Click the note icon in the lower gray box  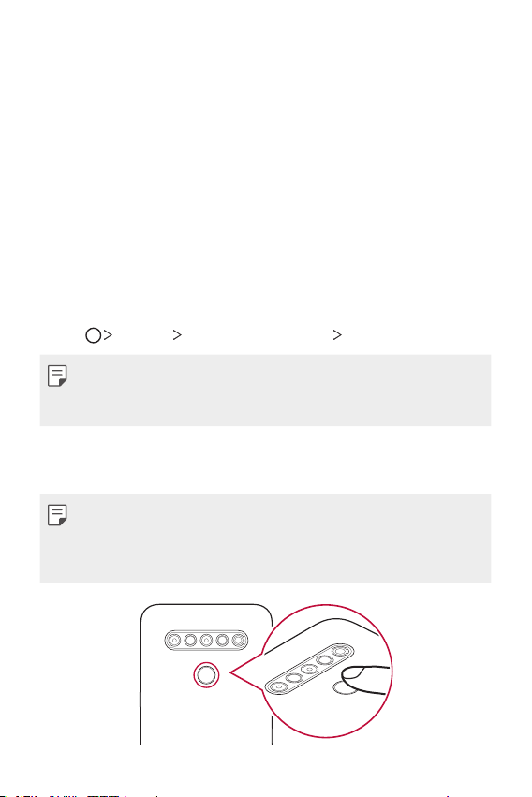(x=57, y=515)
